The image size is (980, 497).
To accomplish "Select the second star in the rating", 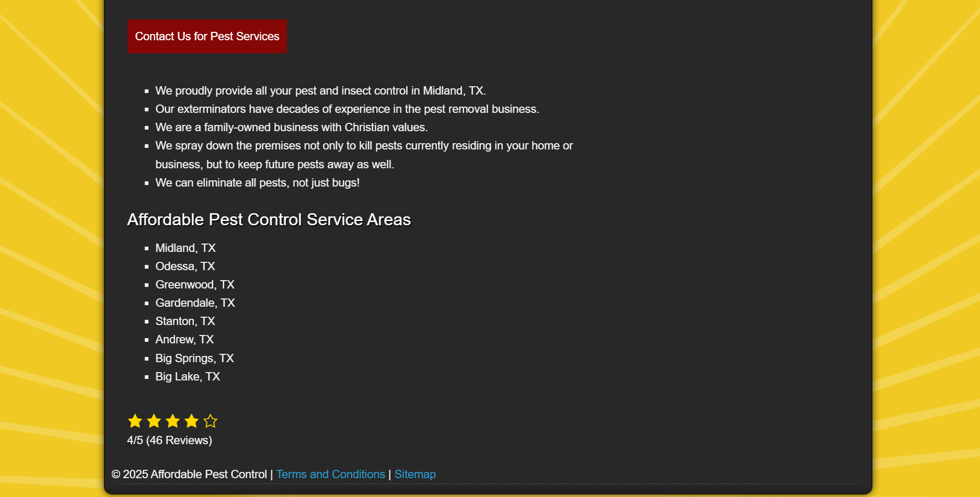I will 154,421.
